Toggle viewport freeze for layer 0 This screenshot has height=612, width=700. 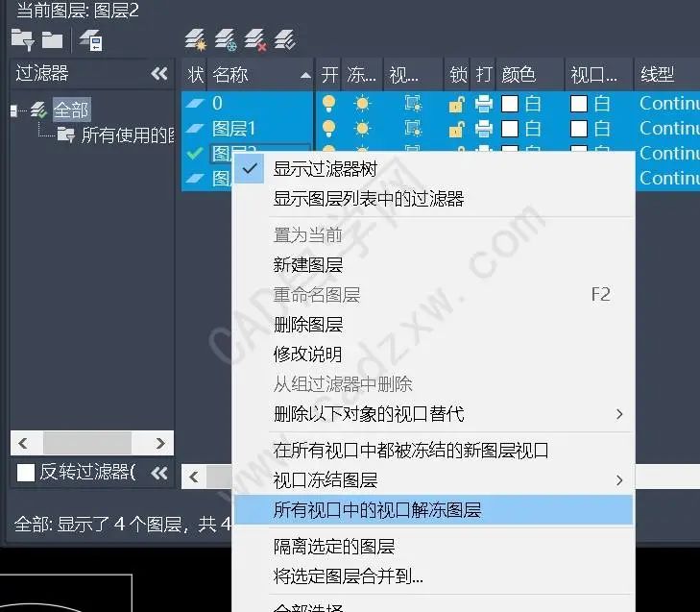pyautogui.click(x=413, y=104)
